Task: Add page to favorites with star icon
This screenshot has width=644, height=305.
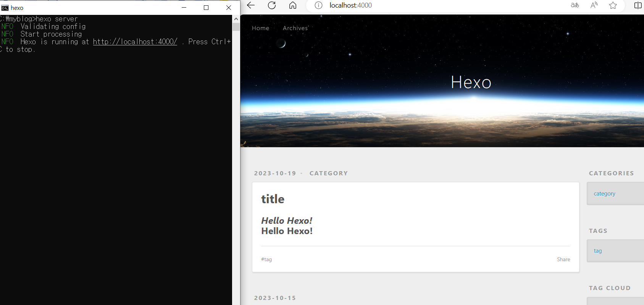Action: click(613, 5)
